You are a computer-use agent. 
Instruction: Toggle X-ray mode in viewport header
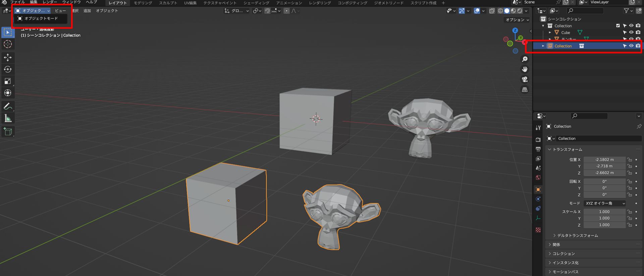[492, 11]
